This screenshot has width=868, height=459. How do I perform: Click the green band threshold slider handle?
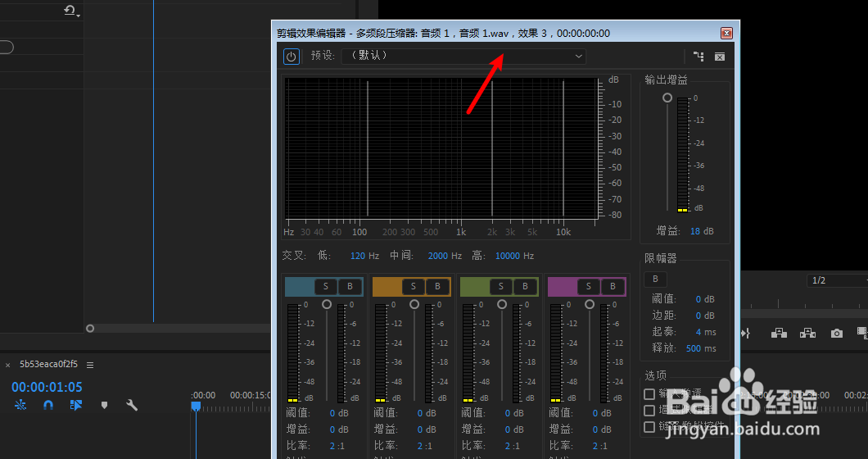click(x=501, y=304)
